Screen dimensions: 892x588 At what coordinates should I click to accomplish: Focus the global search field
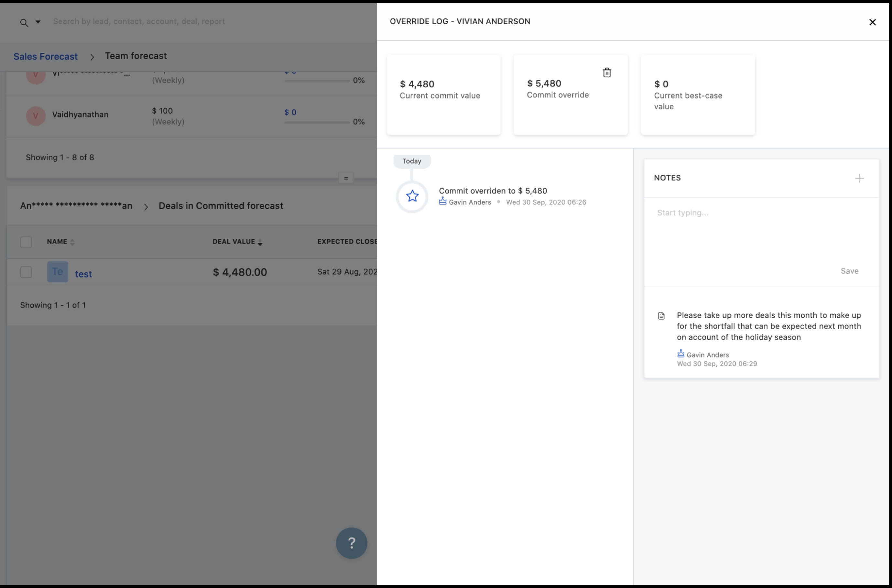click(139, 21)
